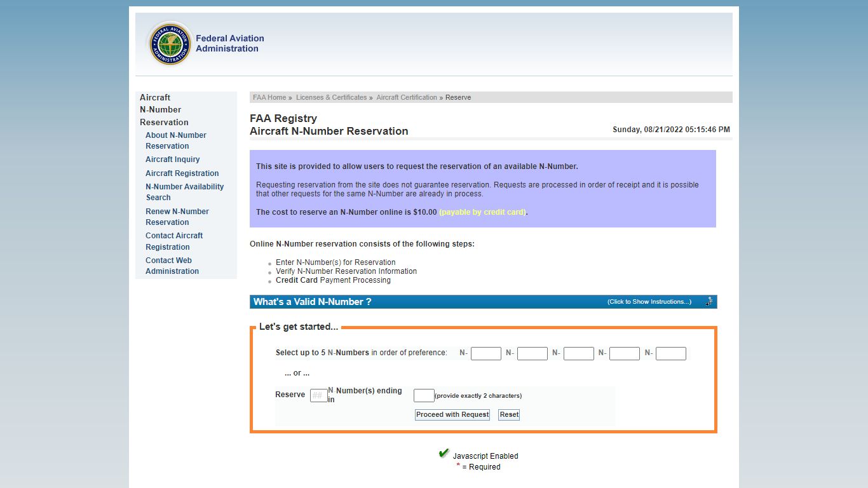Focus the fourth N-Number input field
868x488 pixels.
[625, 353]
